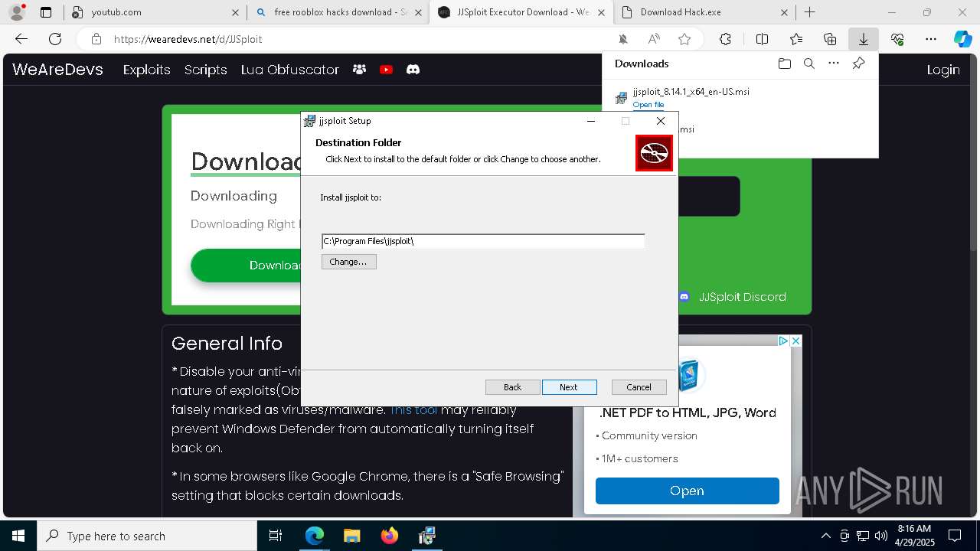Image resolution: width=980 pixels, height=551 pixels.
Task: Switch to the youtub.com tab
Action: pyautogui.click(x=153, y=12)
